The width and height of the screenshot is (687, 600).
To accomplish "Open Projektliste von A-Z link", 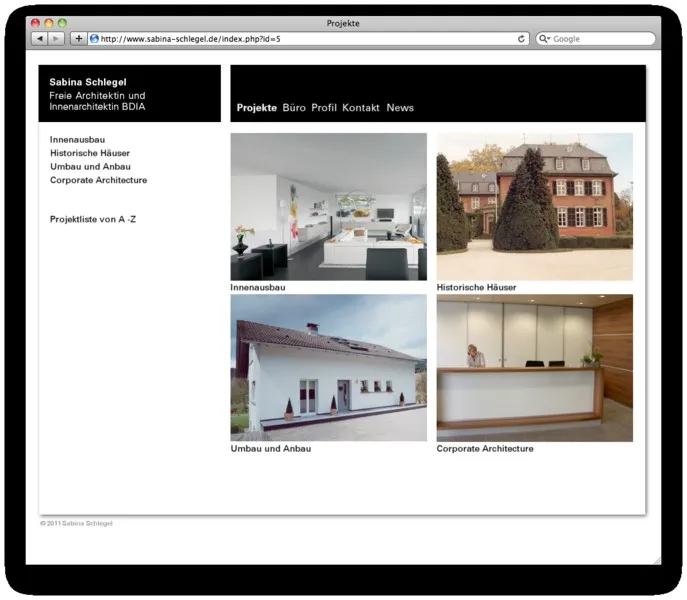I will [93, 219].
